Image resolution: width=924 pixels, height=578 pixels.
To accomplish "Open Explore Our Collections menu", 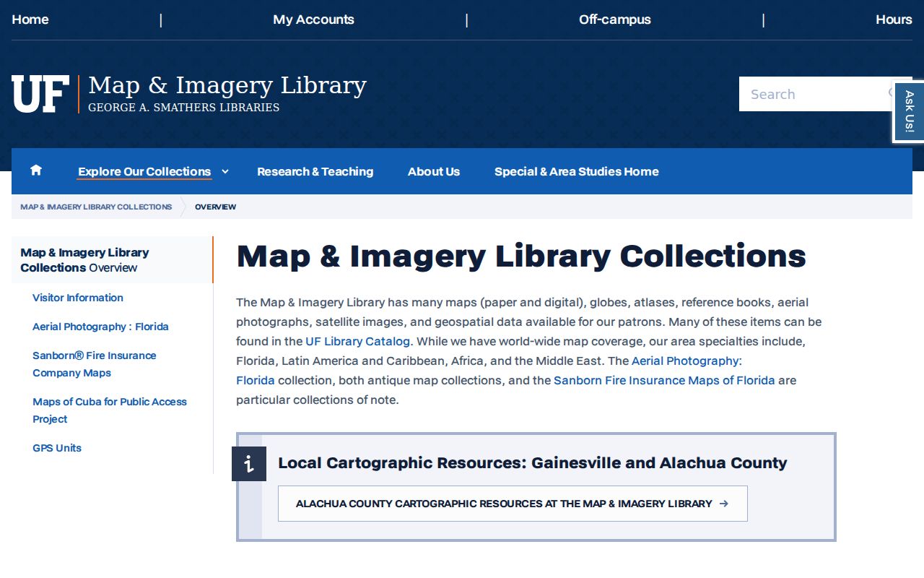I will (x=144, y=171).
